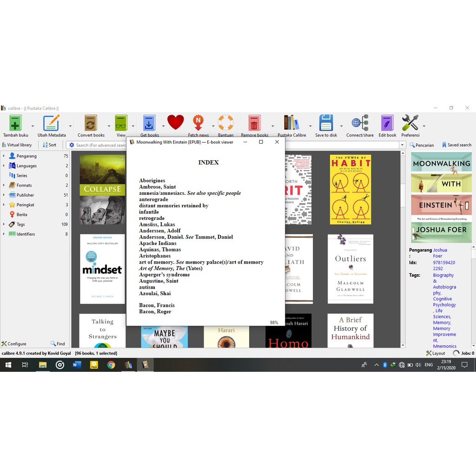Open Saved search button

[x=456, y=145]
